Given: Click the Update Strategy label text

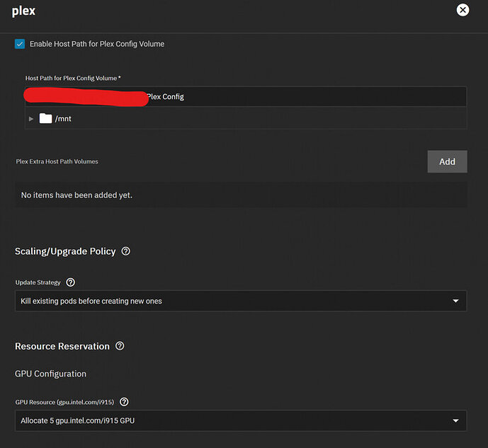Looking at the screenshot, I should pyautogui.click(x=38, y=282).
